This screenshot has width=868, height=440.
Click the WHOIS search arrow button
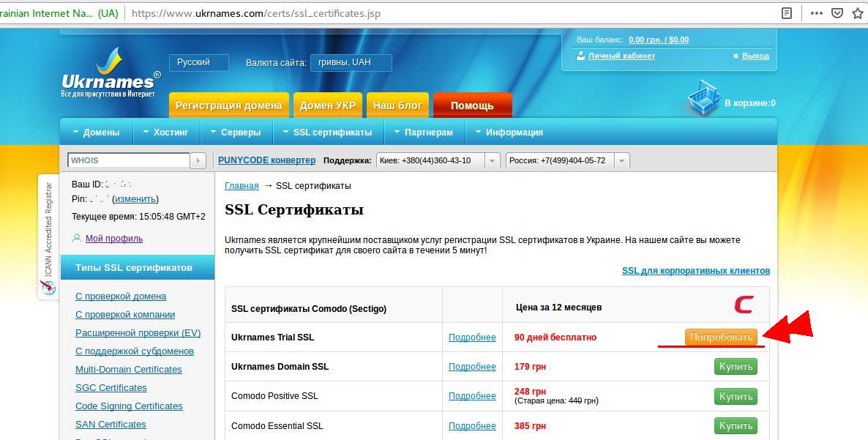[198, 160]
